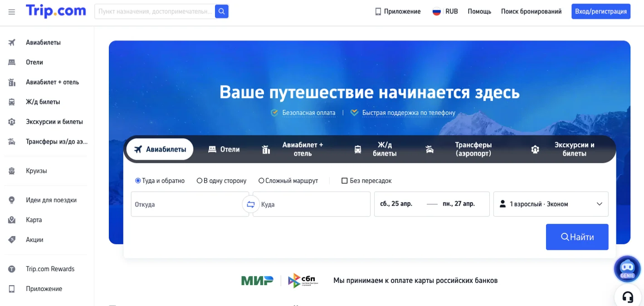The width and height of the screenshot is (644, 306).
Task: Open the 1 взрослый · Эконом dropdown
Action: tap(550, 204)
